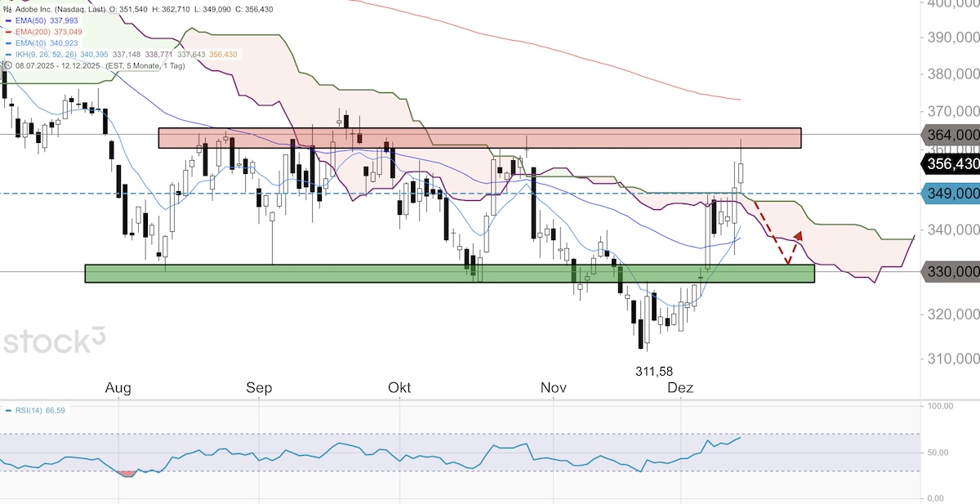Click the EMA(200) red legend marker
Image resolution: width=980 pixels, height=504 pixels.
tap(8, 31)
